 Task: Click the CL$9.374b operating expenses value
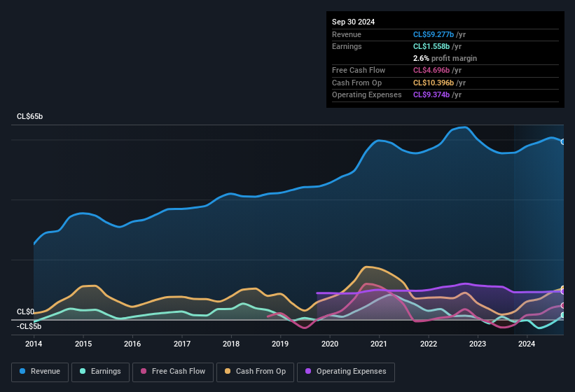(x=431, y=94)
